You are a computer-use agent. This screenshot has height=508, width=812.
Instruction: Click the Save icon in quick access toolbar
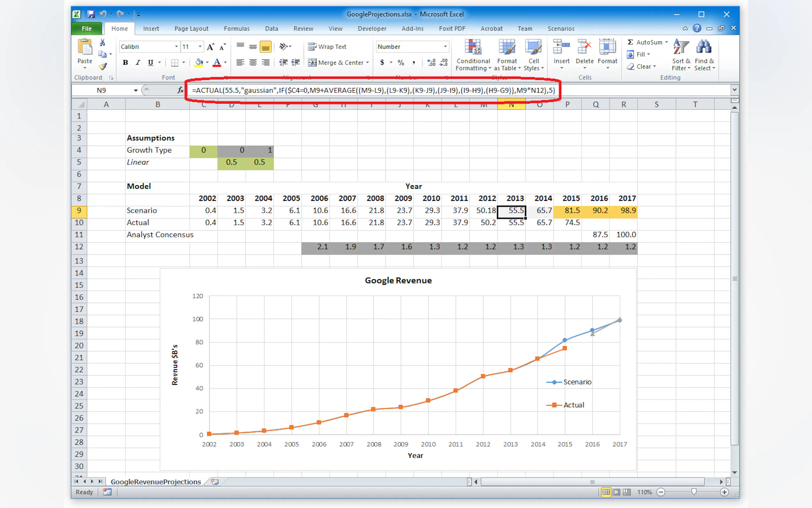click(x=91, y=14)
